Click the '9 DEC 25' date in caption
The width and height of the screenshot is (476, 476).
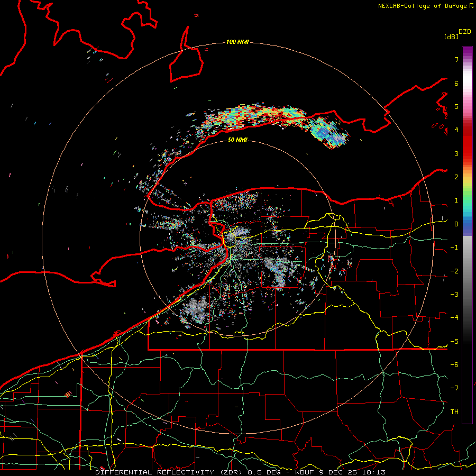(338, 472)
